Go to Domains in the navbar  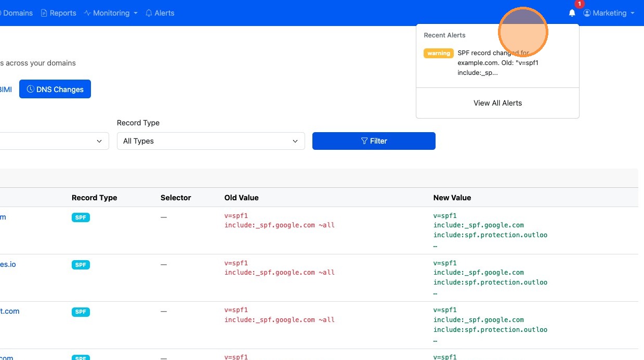coord(16,13)
